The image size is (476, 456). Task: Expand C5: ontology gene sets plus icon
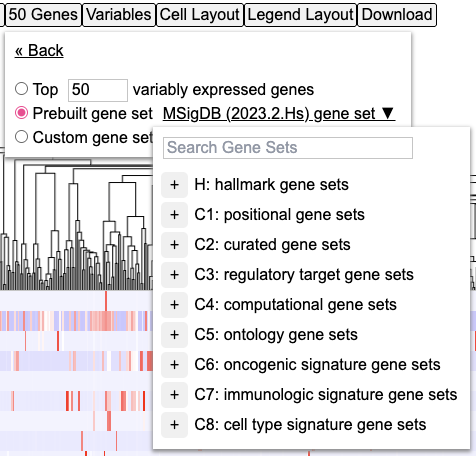pyautogui.click(x=174, y=335)
